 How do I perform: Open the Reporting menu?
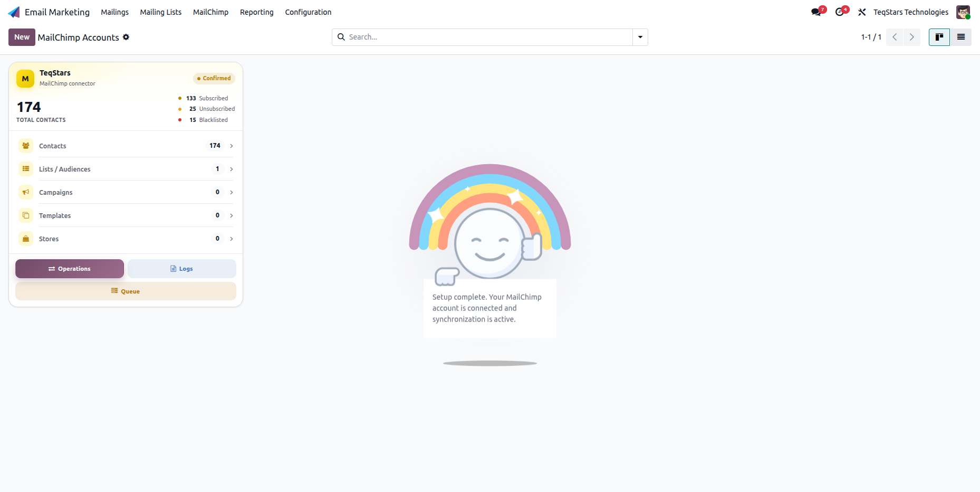[257, 12]
